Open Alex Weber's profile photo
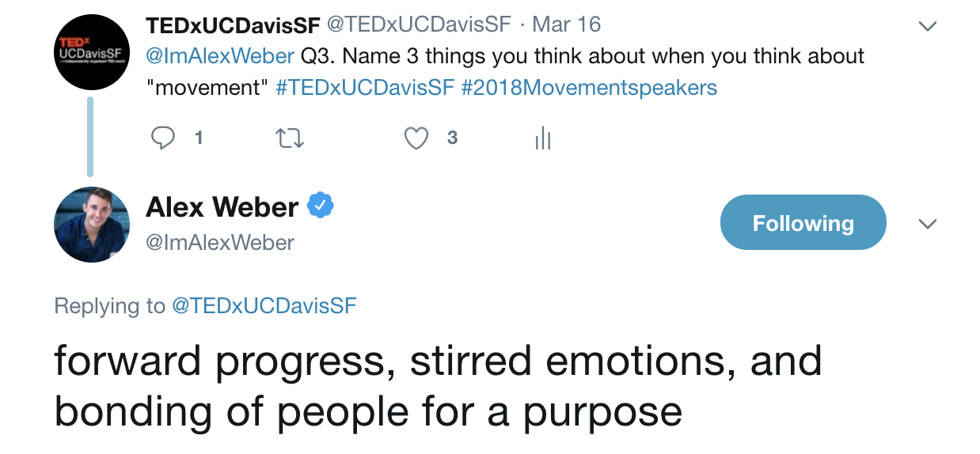The image size is (980, 454). pyautogui.click(x=92, y=225)
